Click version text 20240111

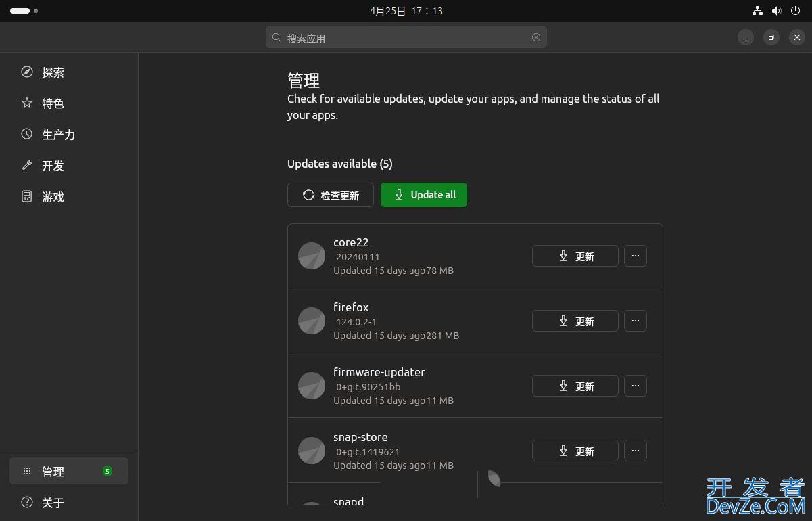tap(358, 257)
